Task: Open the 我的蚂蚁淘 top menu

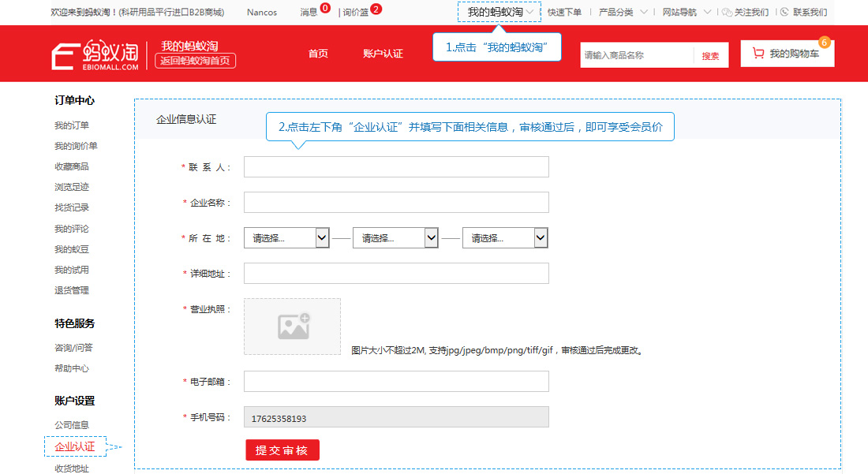Action: (499, 12)
